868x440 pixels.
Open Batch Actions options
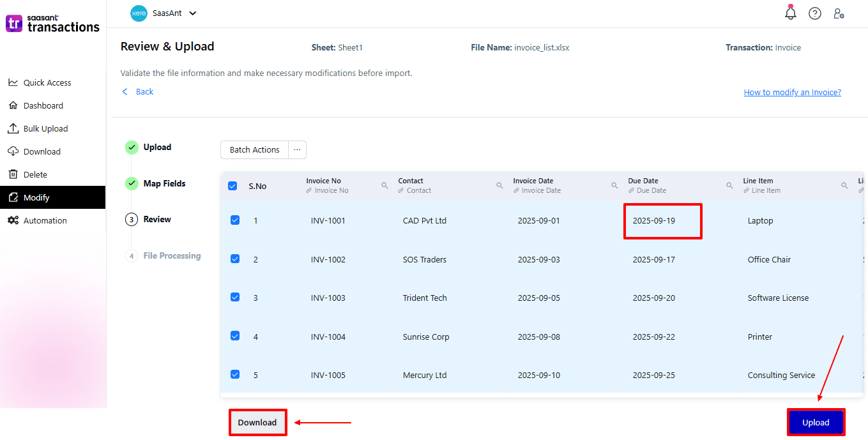coord(254,149)
